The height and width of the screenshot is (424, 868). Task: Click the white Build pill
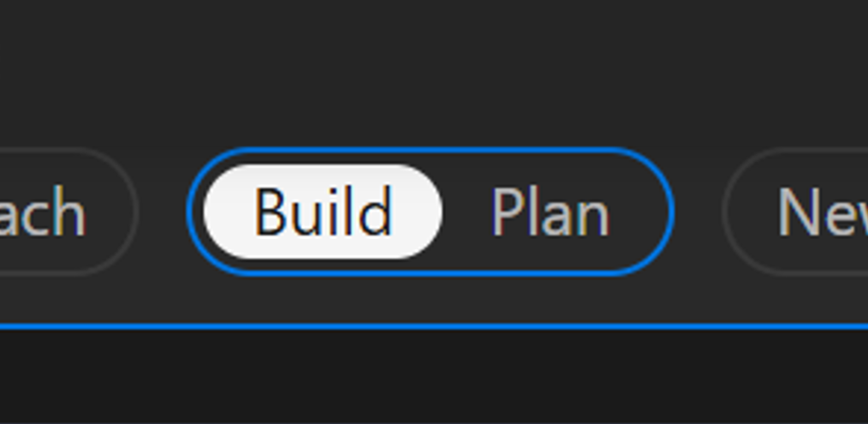point(323,212)
